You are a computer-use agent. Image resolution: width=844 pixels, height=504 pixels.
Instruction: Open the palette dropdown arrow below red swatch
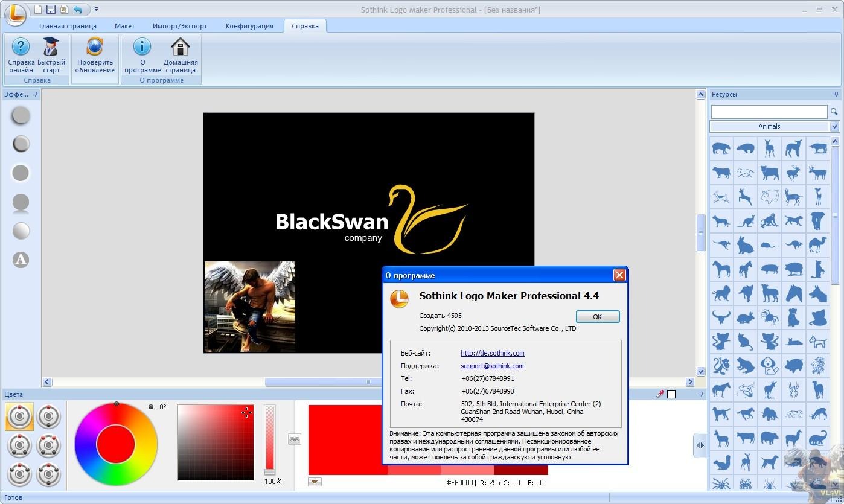[x=315, y=482]
